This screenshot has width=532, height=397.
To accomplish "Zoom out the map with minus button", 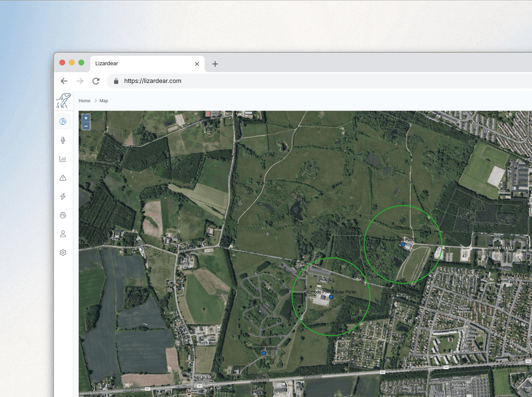I will (x=86, y=126).
